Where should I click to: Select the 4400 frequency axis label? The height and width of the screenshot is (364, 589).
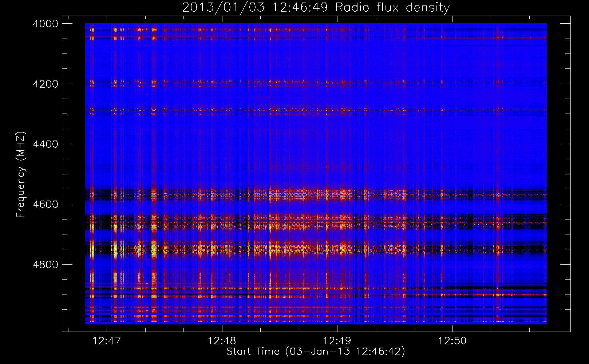pos(46,144)
